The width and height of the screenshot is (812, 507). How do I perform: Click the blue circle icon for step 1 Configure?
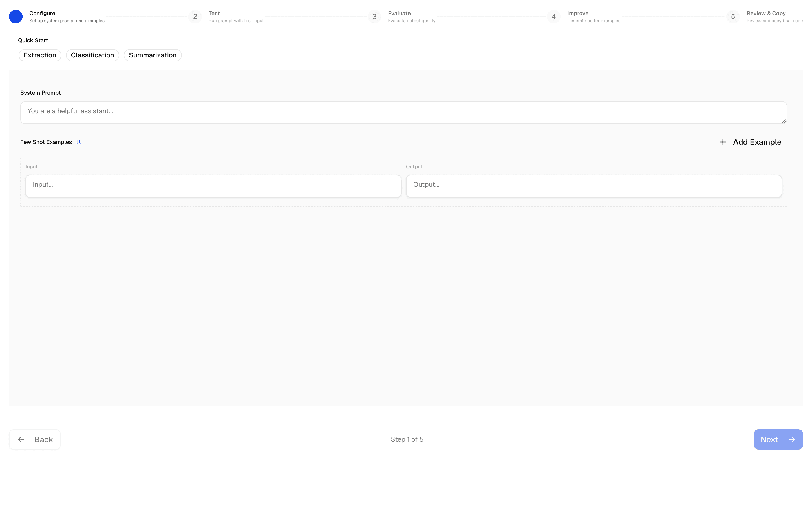point(16,16)
